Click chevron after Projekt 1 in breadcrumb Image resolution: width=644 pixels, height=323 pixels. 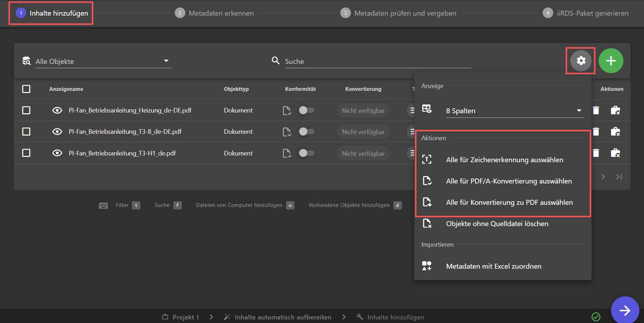click(x=211, y=317)
